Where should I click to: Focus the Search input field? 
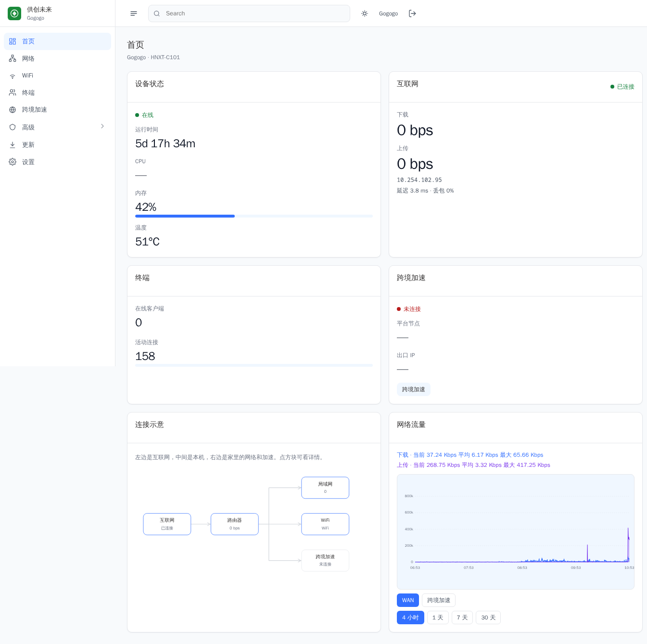[x=249, y=13]
